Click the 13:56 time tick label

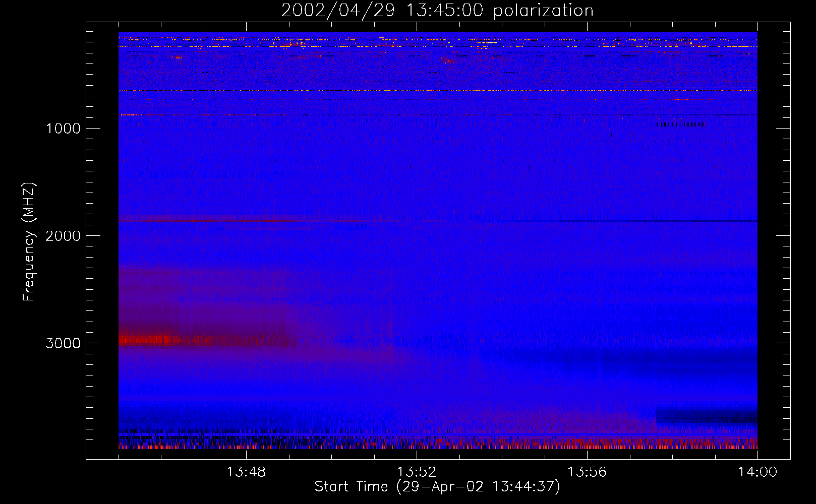click(x=587, y=472)
